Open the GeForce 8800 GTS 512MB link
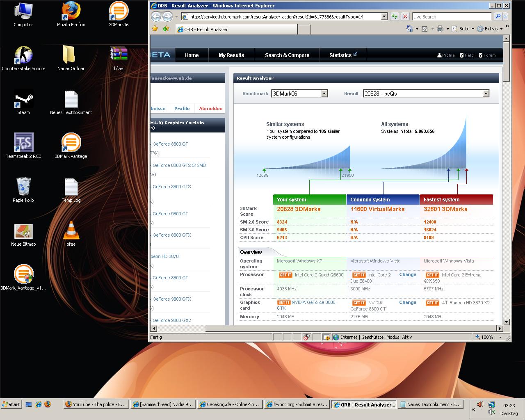Screen dimensions: 525x420 (x=179, y=165)
